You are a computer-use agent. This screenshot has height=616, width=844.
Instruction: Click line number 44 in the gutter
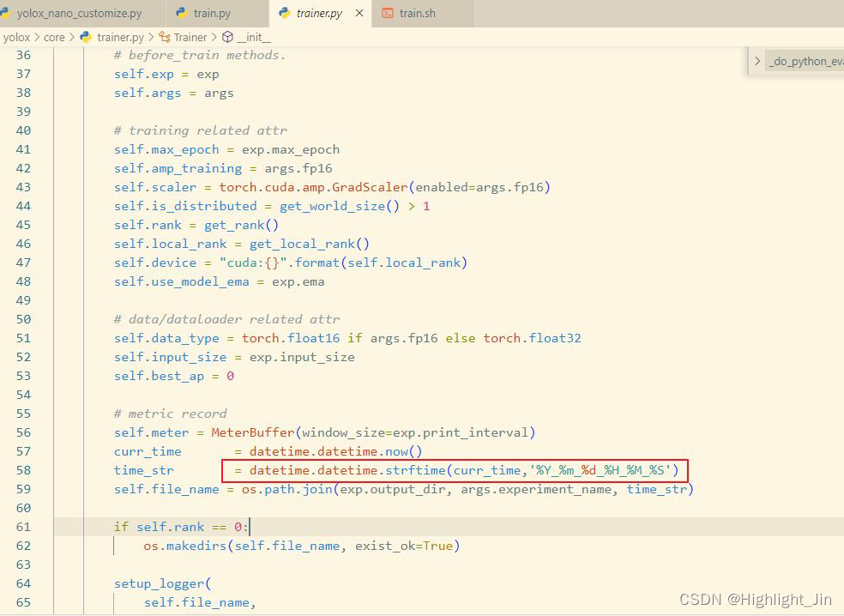(23, 206)
